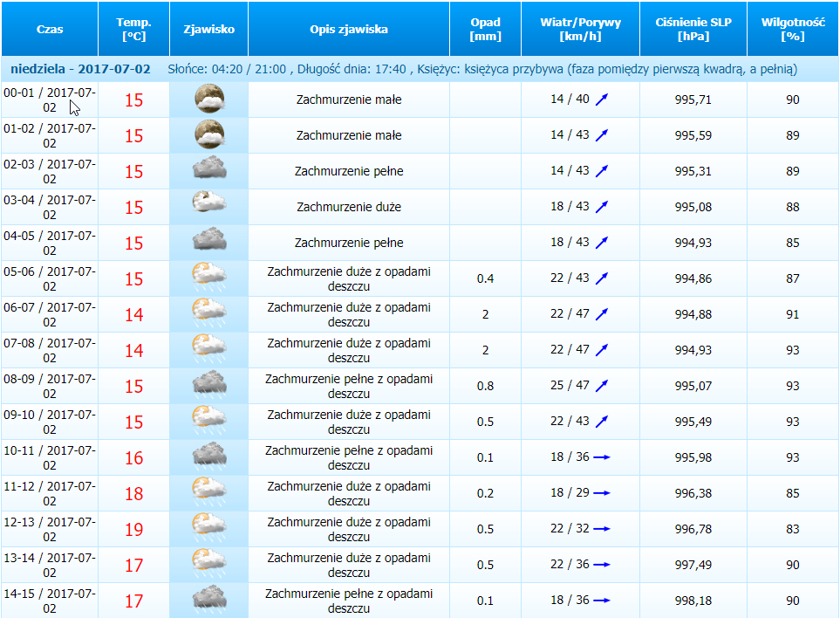Click the wind arrow in the 10-11 row
The image size is (840, 618).
(x=601, y=457)
